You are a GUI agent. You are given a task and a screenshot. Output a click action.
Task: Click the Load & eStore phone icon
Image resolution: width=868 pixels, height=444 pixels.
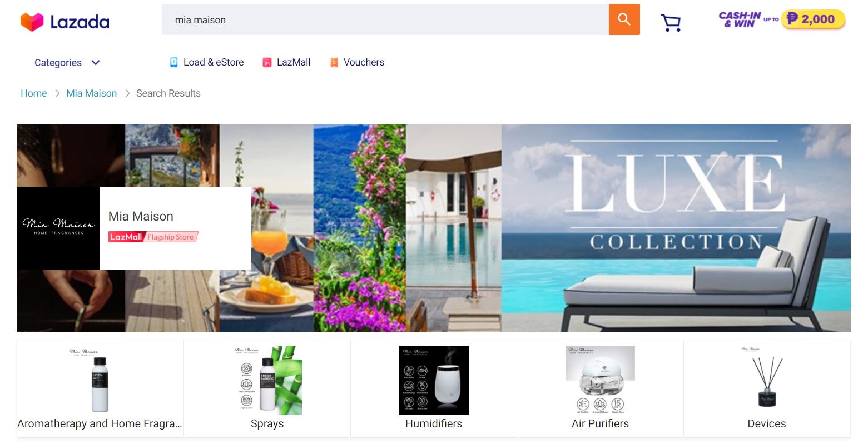pos(174,62)
